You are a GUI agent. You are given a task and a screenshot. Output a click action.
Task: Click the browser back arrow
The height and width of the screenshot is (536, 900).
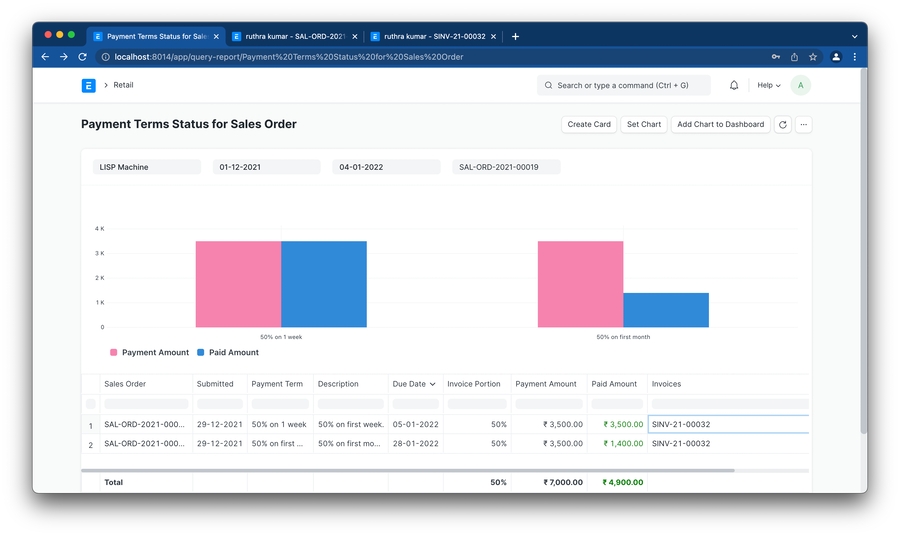point(45,57)
